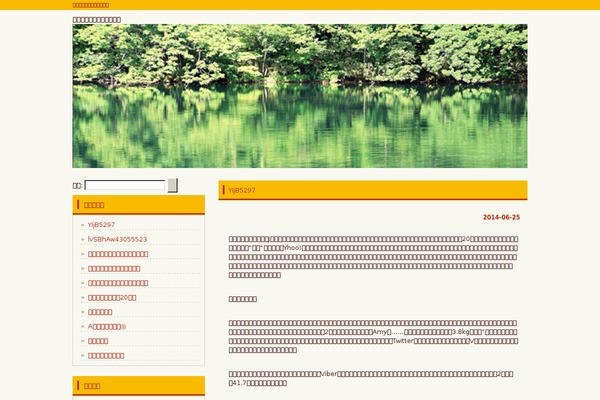This screenshot has width=600, height=400.
Task: Open the sidebar link starting with 'A'
Action: tap(107, 327)
